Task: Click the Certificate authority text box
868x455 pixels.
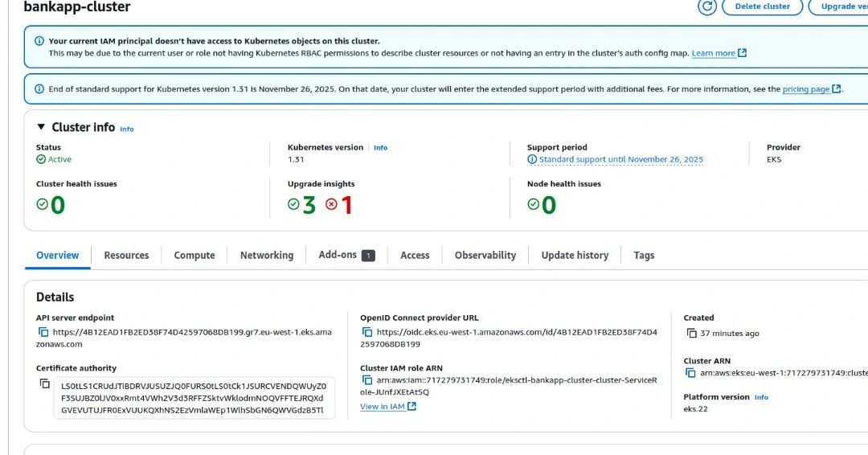Action: (194, 398)
